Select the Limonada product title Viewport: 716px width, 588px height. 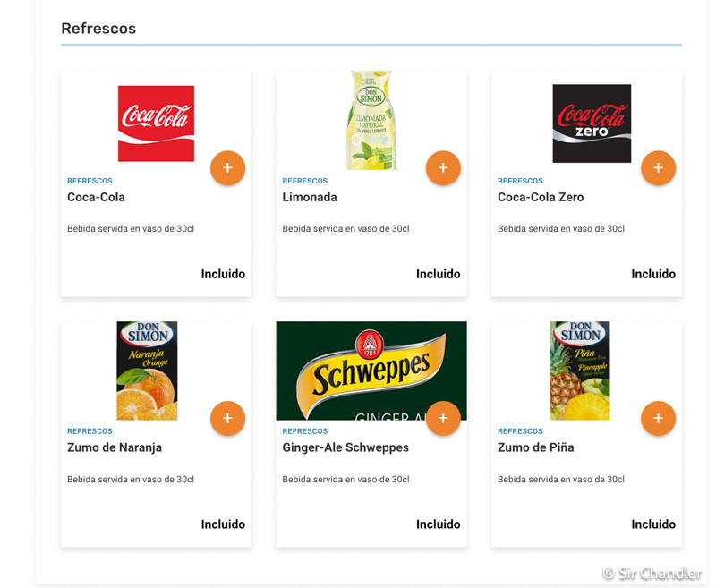pos(310,197)
